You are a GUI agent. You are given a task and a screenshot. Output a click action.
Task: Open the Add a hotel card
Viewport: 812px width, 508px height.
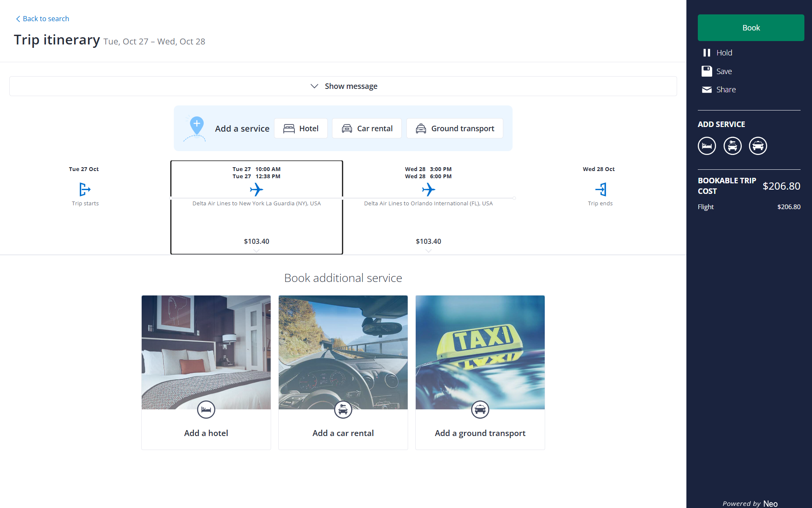click(206, 372)
